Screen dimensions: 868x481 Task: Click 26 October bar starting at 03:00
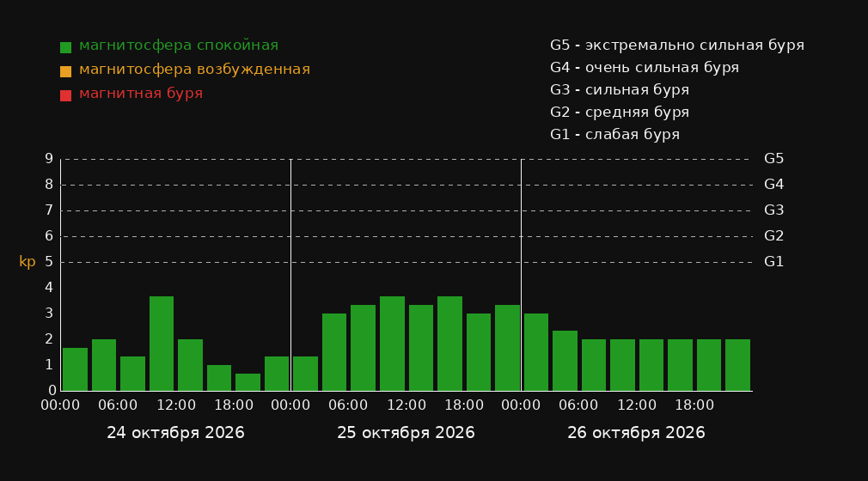click(x=565, y=361)
